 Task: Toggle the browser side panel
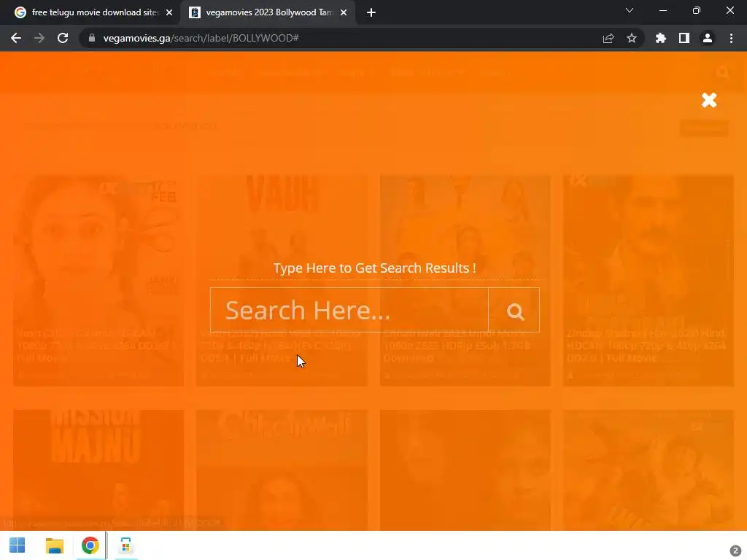click(x=684, y=38)
